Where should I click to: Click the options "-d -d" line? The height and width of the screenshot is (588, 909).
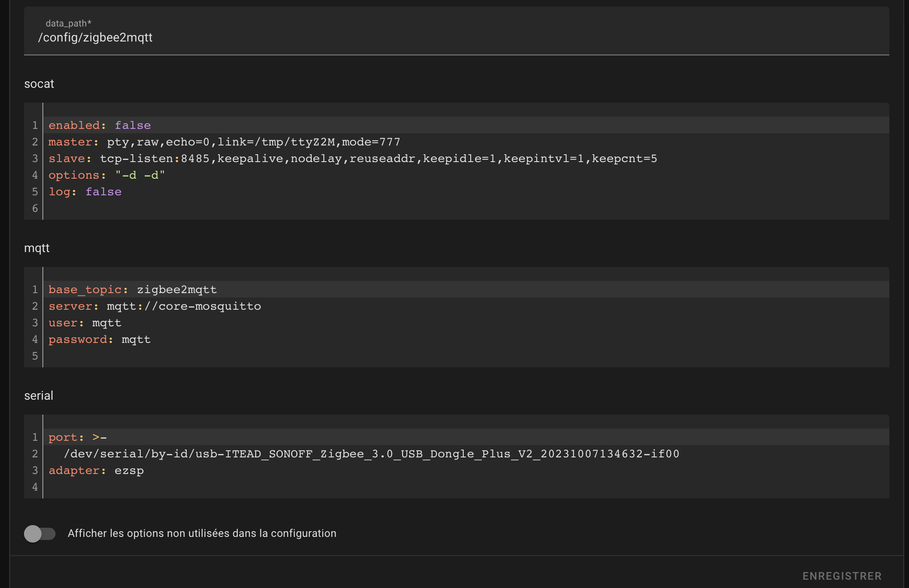(107, 175)
